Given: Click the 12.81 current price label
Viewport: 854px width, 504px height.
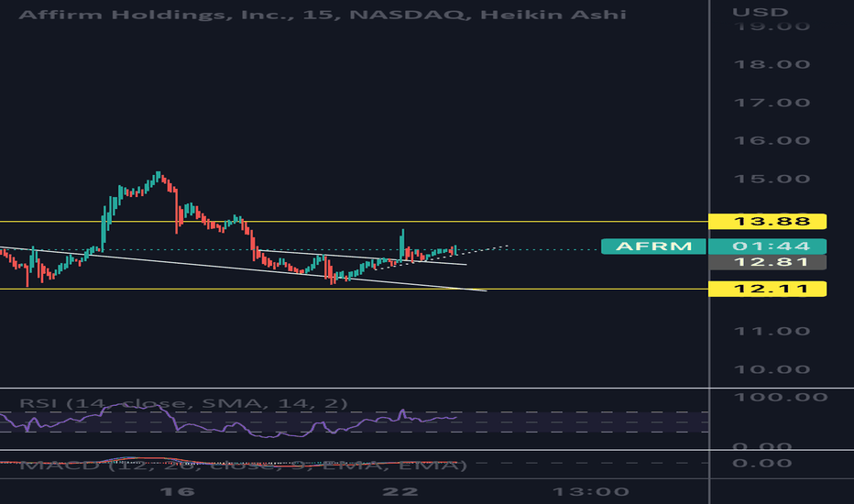Looking at the screenshot, I should tap(767, 262).
